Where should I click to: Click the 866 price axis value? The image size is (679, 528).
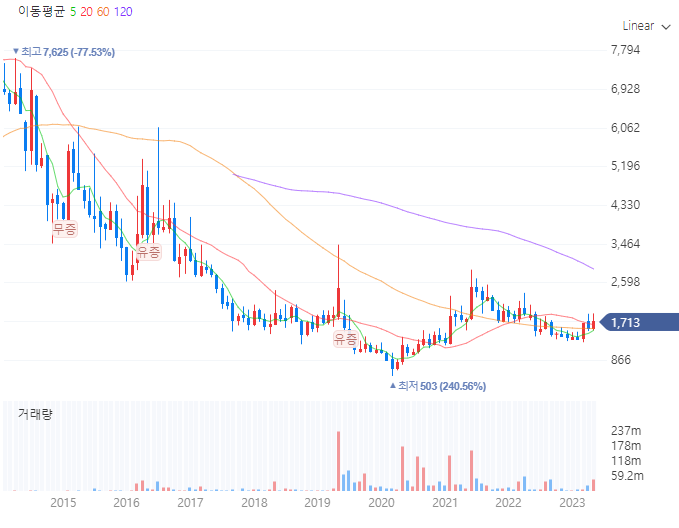coord(621,360)
